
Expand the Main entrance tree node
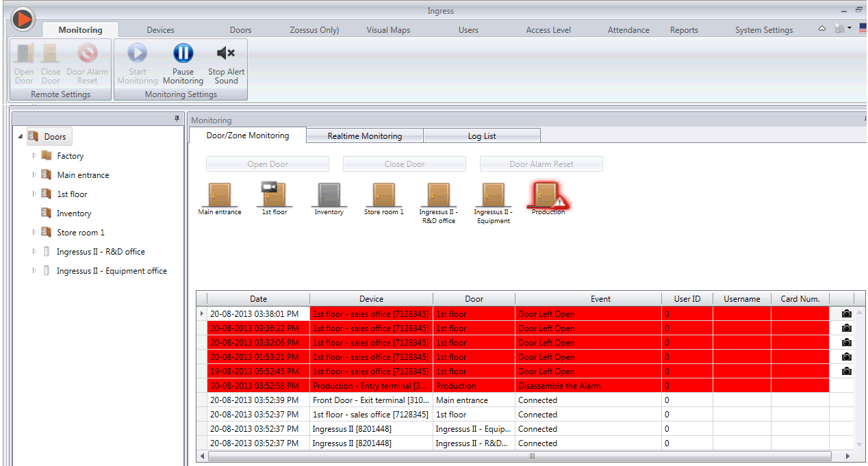coord(34,175)
